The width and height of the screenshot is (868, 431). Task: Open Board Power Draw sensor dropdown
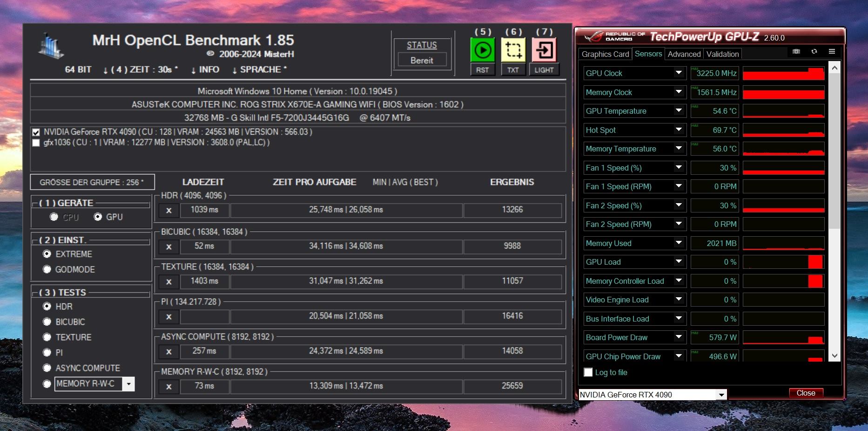[679, 337]
